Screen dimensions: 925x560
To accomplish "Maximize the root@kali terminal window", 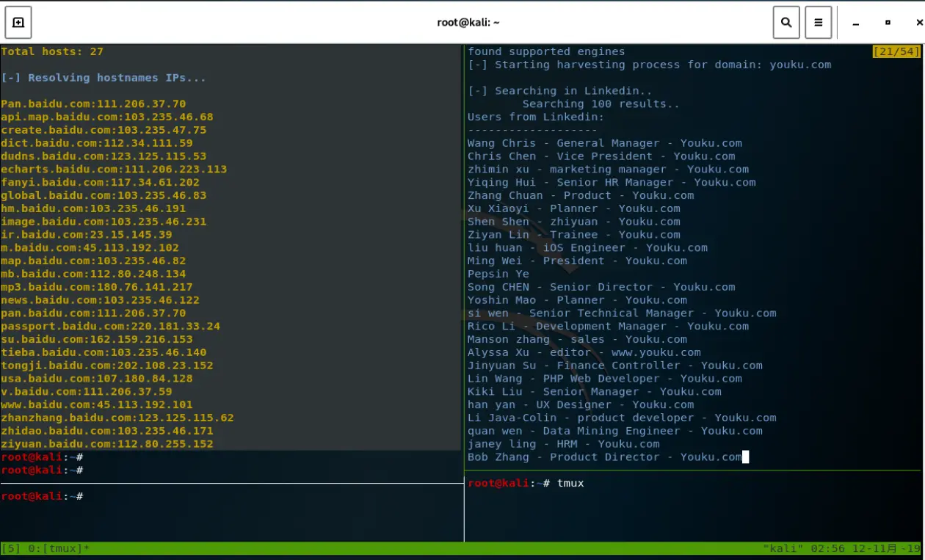I will (x=888, y=23).
